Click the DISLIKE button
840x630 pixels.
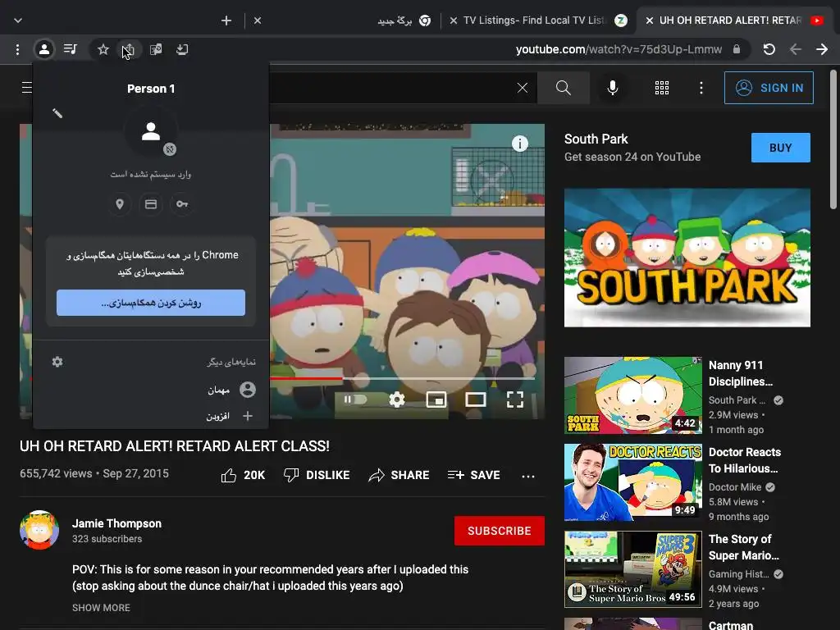(317, 475)
